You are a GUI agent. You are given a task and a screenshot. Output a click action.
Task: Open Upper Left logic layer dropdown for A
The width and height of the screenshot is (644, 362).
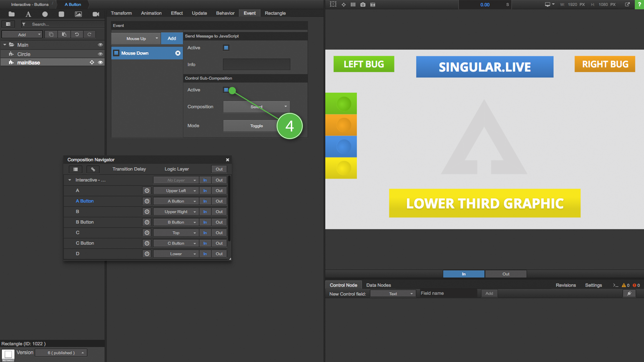[176, 191]
